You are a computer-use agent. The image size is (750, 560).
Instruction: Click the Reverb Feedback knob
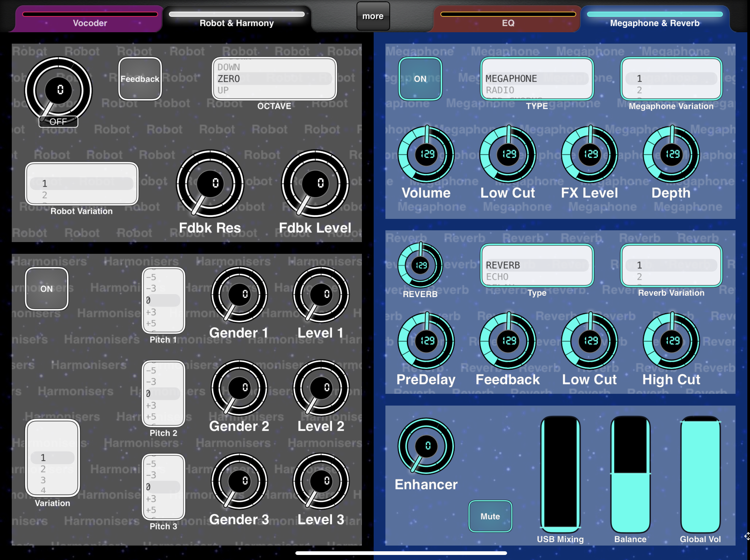pyautogui.click(x=508, y=341)
